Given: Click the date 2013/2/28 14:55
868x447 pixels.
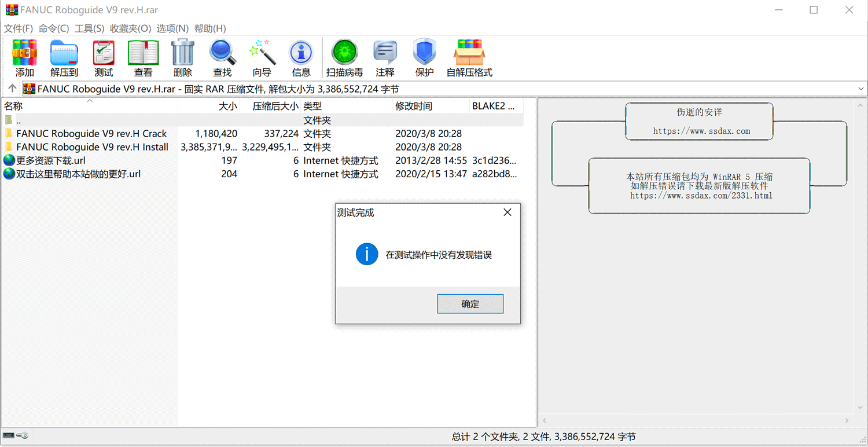Looking at the screenshot, I should point(431,160).
